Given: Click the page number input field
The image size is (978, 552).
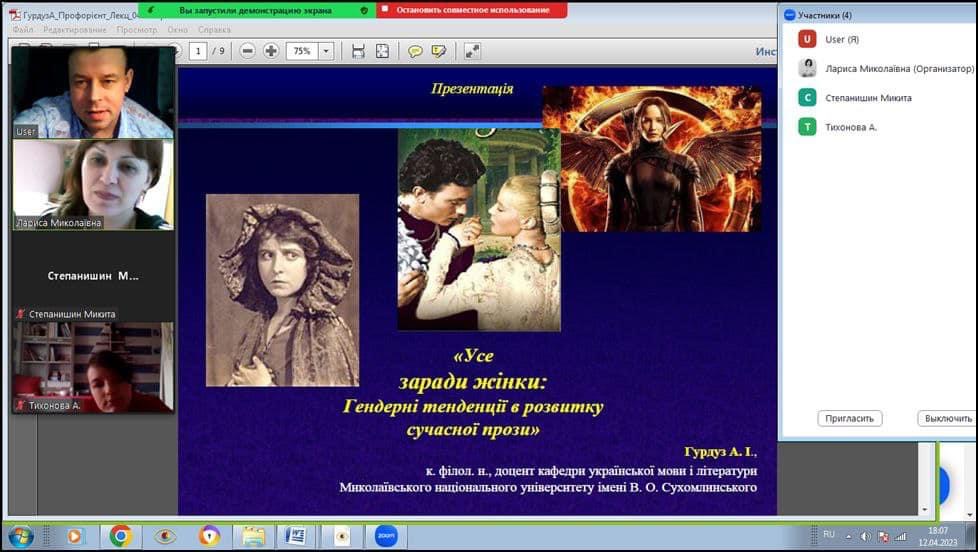Looking at the screenshot, I should pos(198,51).
